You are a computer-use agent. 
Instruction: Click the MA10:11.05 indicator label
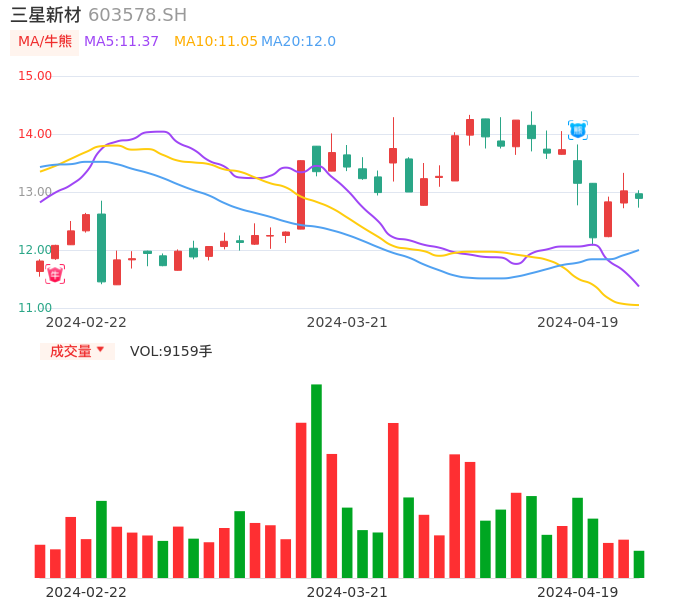(x=216, y=42)
